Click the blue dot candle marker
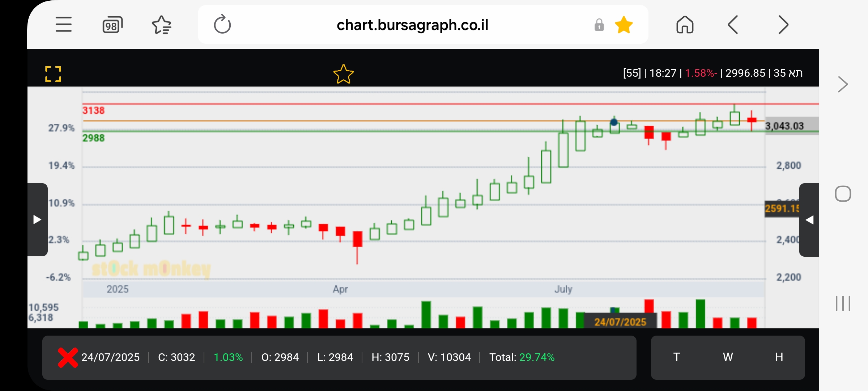 click(614, 122)
